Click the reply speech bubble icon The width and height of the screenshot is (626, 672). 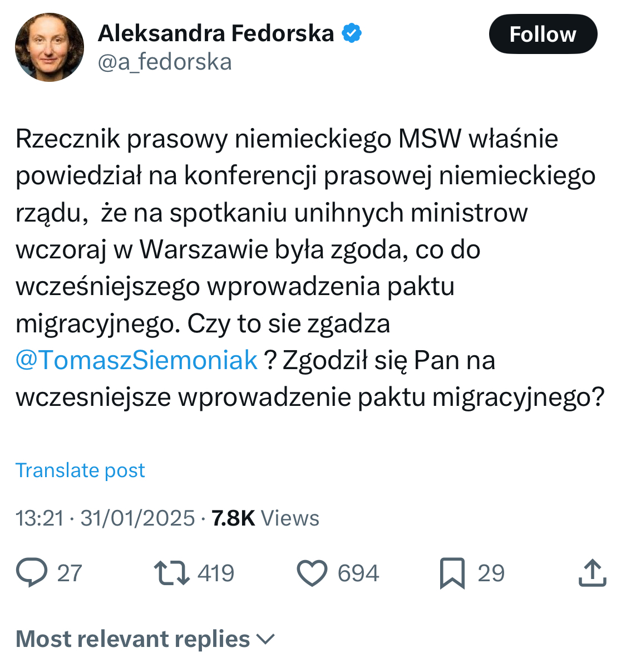click(x=32, y=573)
